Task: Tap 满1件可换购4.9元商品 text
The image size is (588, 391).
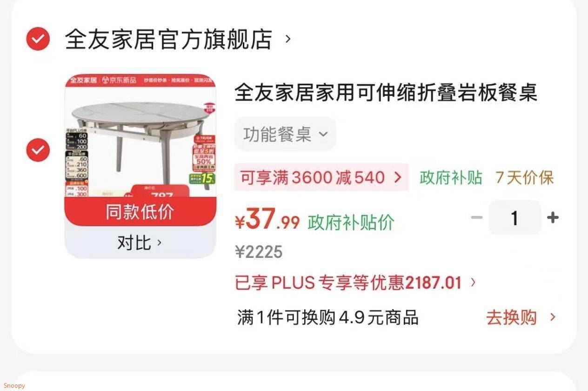Action: tap(328, 317)
